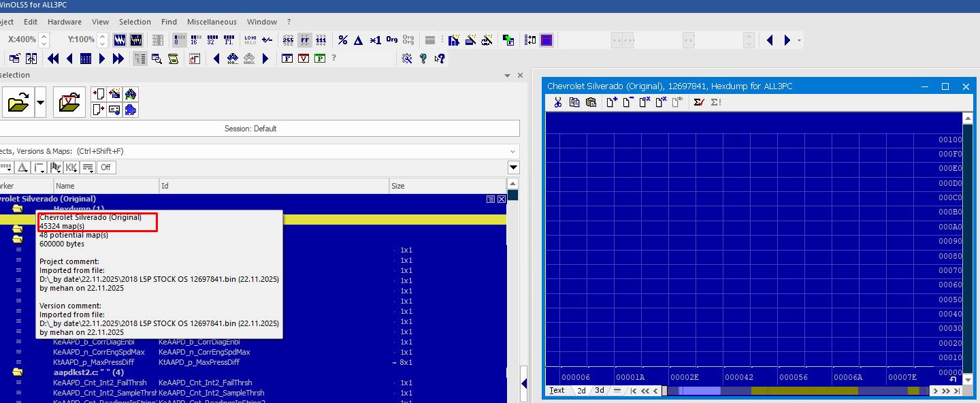Jump to first map with double-left arrow
The image size is (980, 403).
pos(53,59)
